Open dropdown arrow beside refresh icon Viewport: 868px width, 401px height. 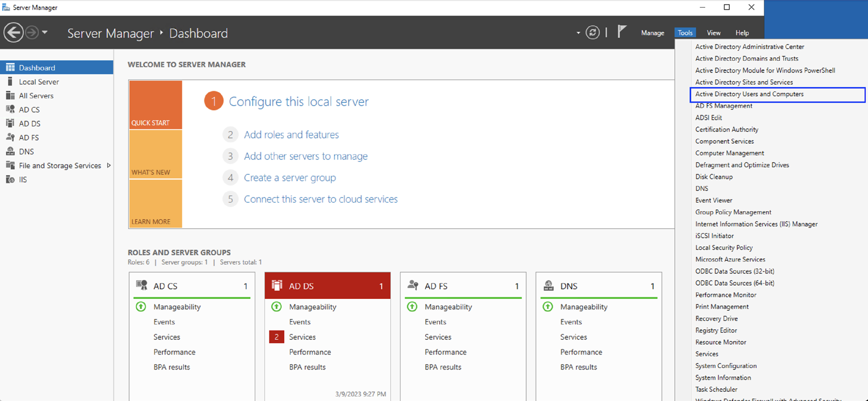578,33
